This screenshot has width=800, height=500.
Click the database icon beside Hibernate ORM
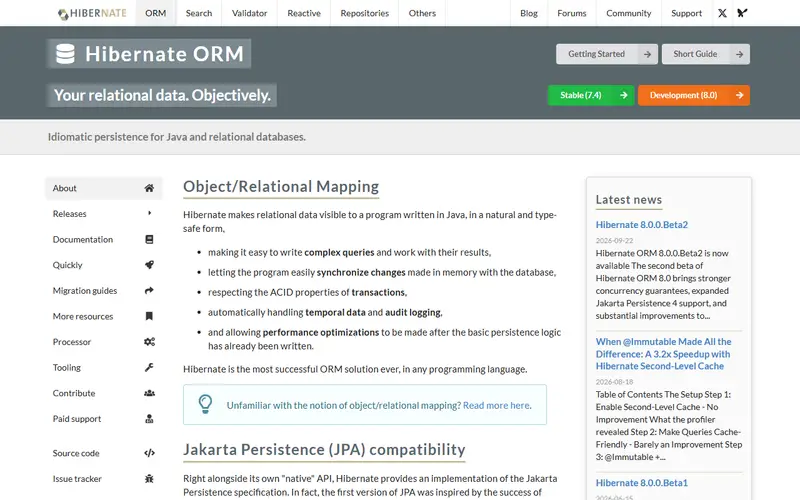[x=65, y=54]
